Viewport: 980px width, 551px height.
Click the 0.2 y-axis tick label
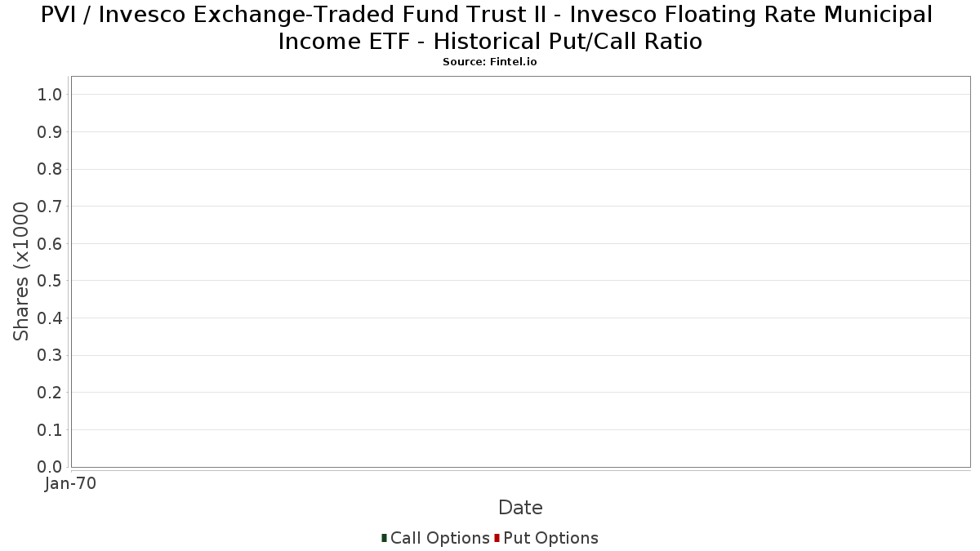tap(50, 393)
